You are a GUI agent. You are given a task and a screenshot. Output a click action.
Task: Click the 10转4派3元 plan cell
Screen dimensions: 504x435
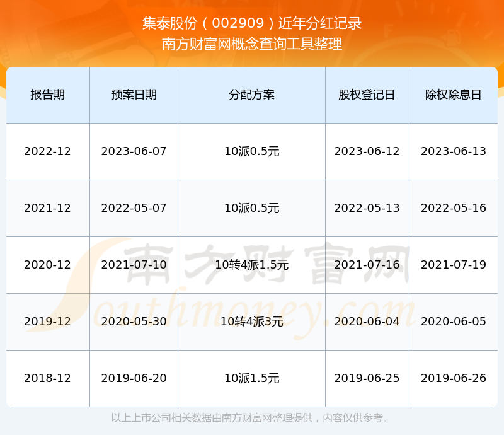tap(251, 321)
